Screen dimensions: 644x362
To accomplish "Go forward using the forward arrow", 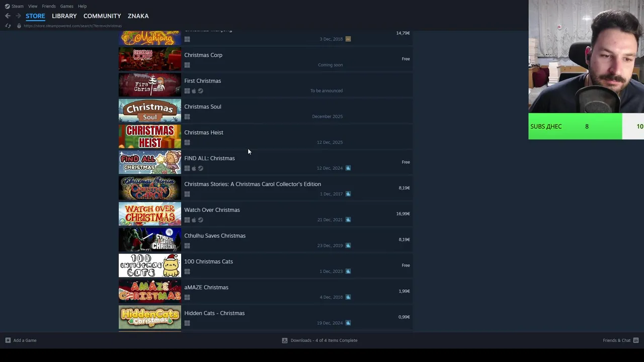I will tap(18, 16).
